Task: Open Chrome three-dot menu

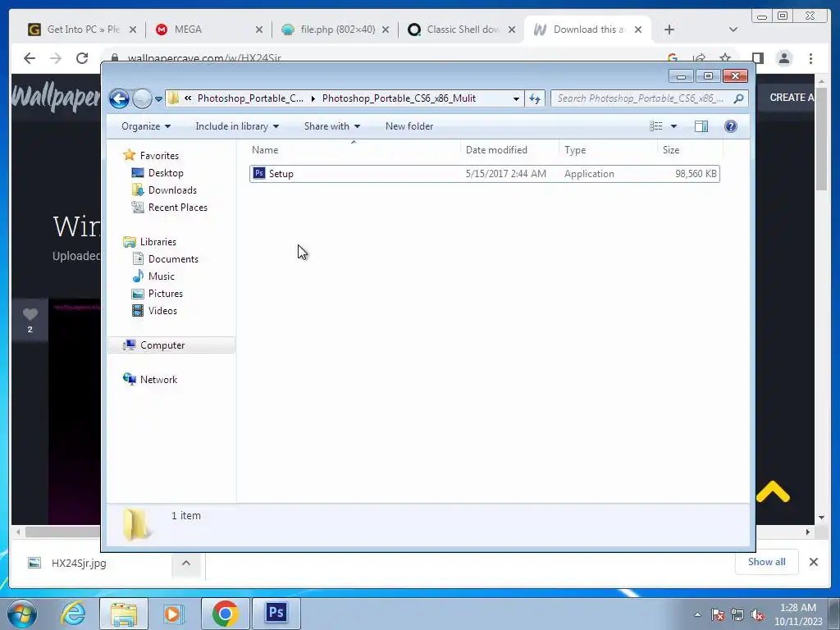Action: [811, 58]
